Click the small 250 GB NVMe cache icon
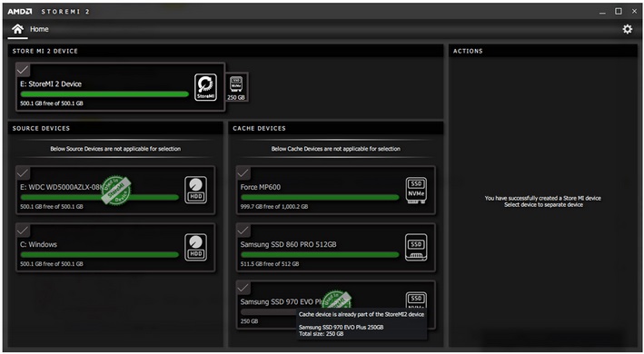This screenshot has height=354, width=644. (236, 87)
